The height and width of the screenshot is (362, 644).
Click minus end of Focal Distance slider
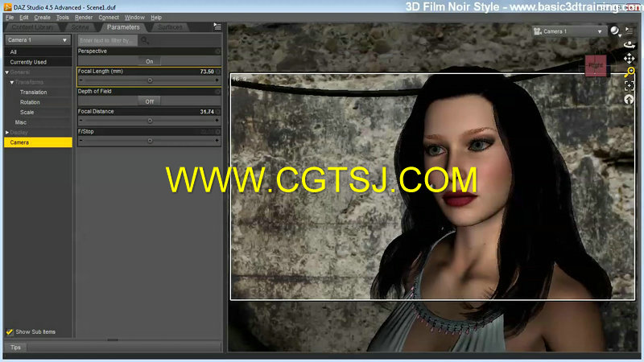point(81,121)
